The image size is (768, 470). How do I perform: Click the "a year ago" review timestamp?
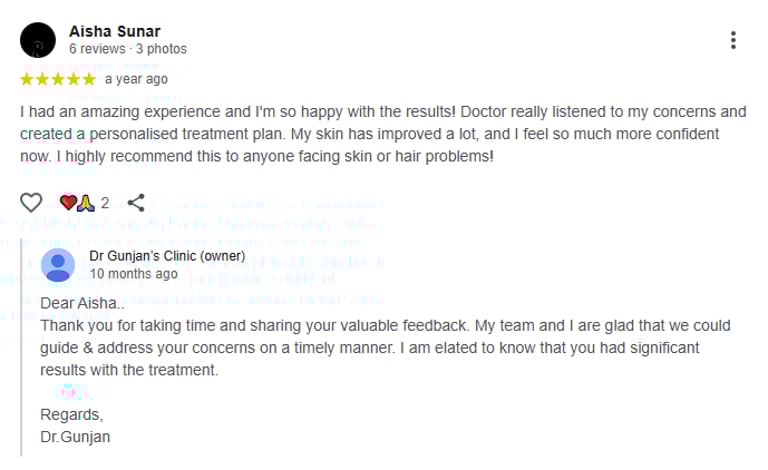136,79
